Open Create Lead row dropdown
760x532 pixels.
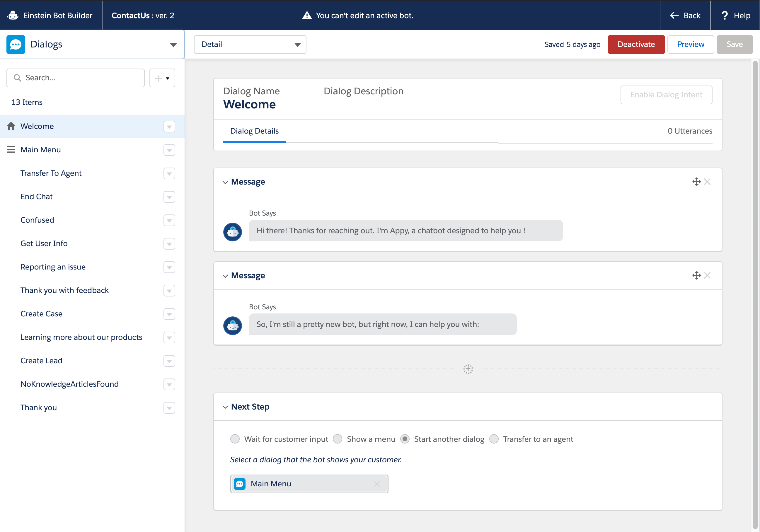169,361
